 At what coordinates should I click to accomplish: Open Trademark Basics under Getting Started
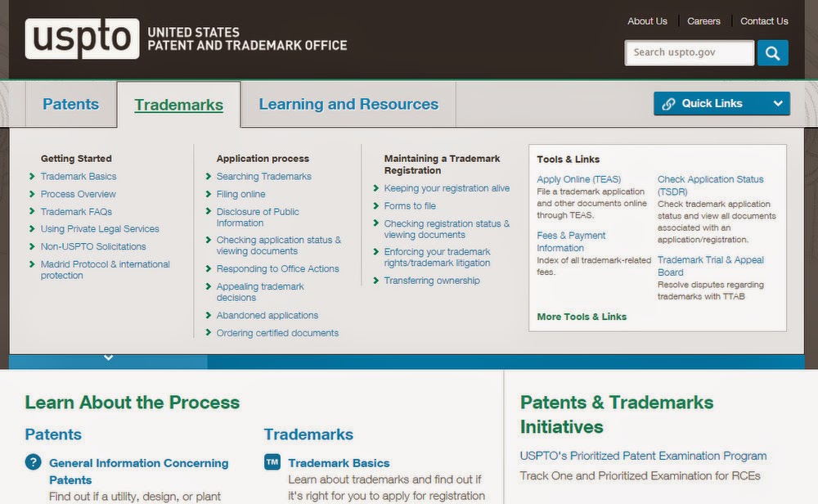[x=79, y=177]
